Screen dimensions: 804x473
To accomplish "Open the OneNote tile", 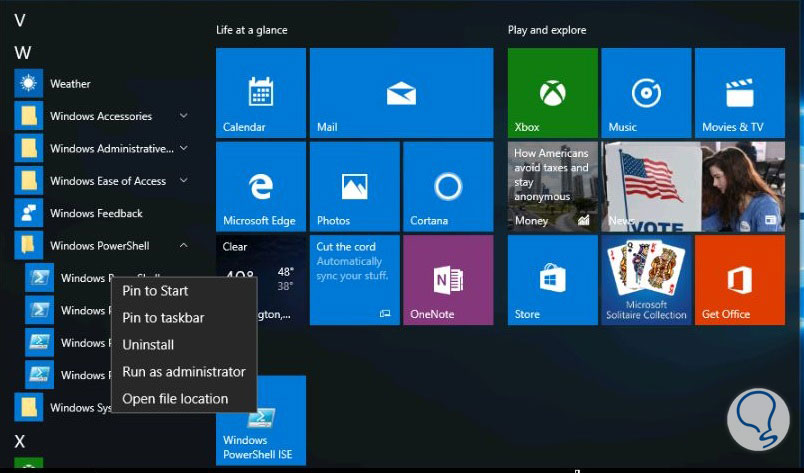I will coord(448,280).
